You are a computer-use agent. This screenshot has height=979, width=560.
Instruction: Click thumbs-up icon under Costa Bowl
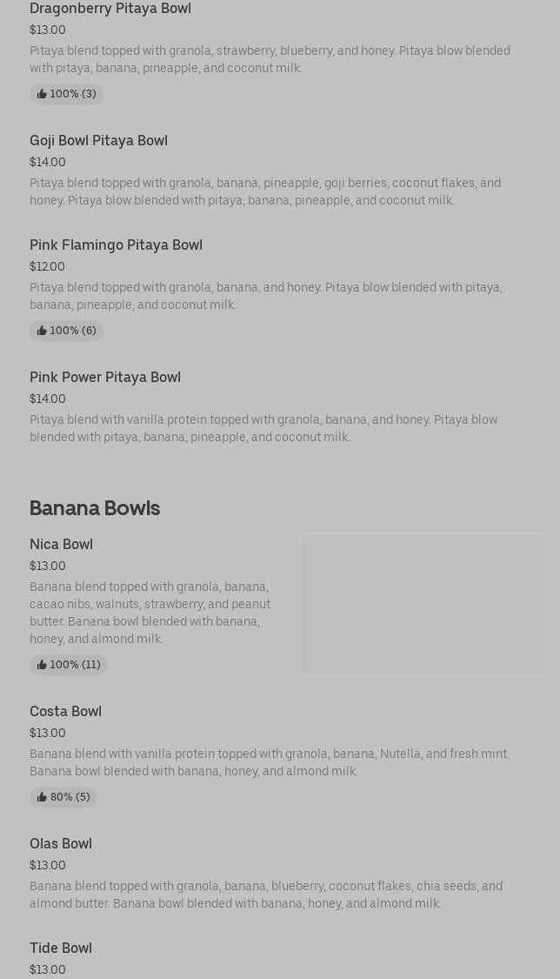coord(42,797)
